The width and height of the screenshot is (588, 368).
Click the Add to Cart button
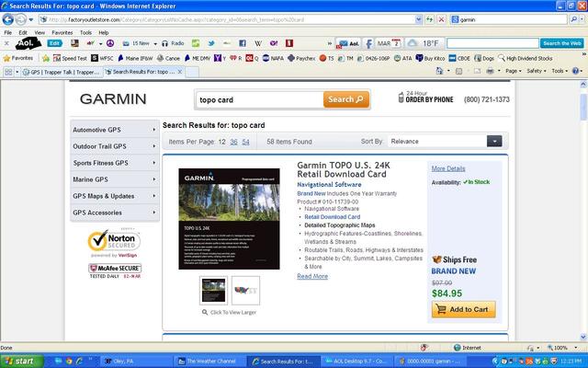(463, 309)
